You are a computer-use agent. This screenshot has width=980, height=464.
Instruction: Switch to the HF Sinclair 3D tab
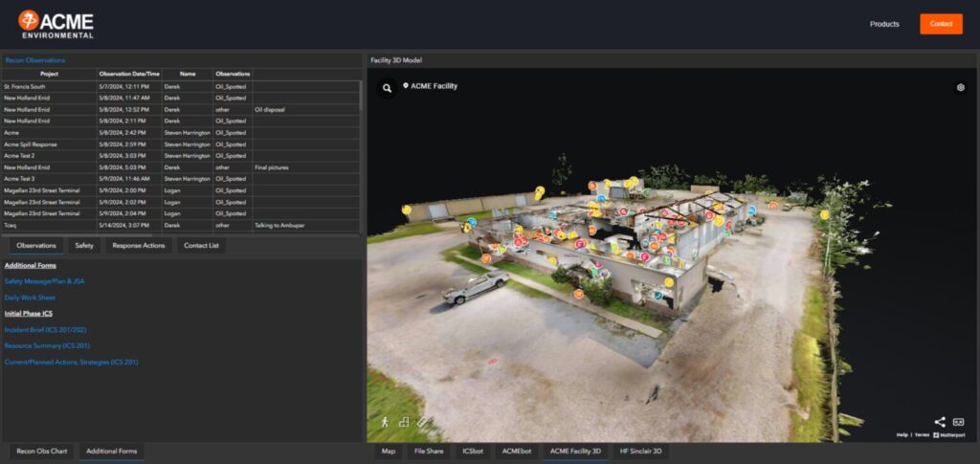(x=640, y=451)
